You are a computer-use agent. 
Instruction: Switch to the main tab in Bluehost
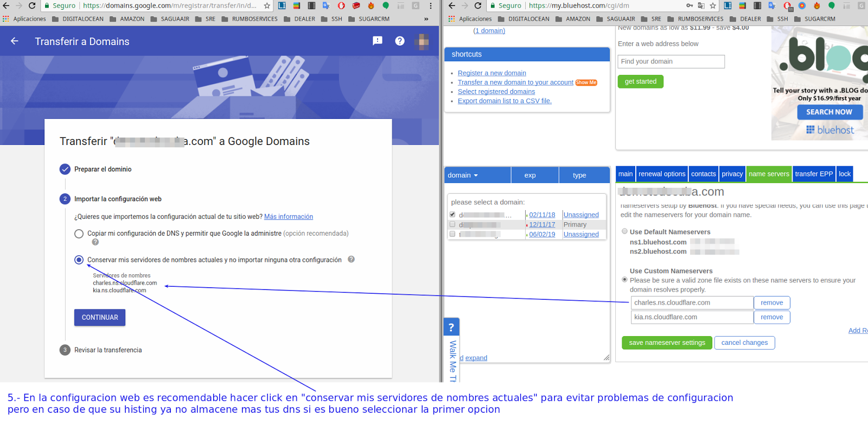pyautogui.click(x=626, y=174)
